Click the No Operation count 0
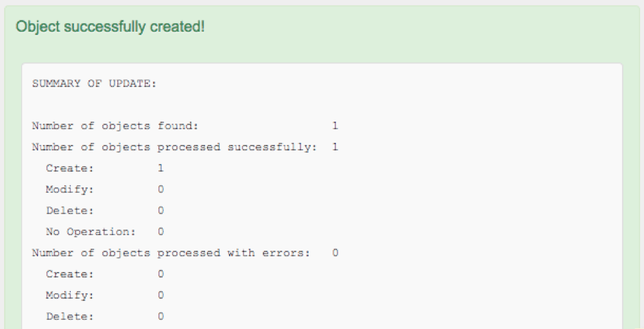Viewport: 644px width, 329px height. tap(160, 231)
